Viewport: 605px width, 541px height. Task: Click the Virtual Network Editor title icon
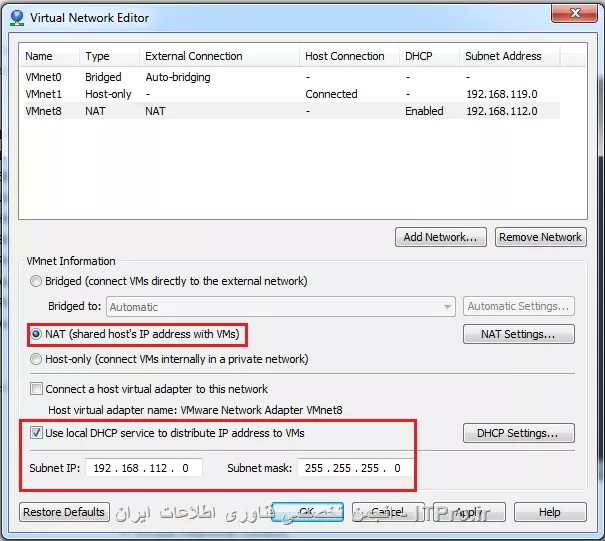point(17,18)
